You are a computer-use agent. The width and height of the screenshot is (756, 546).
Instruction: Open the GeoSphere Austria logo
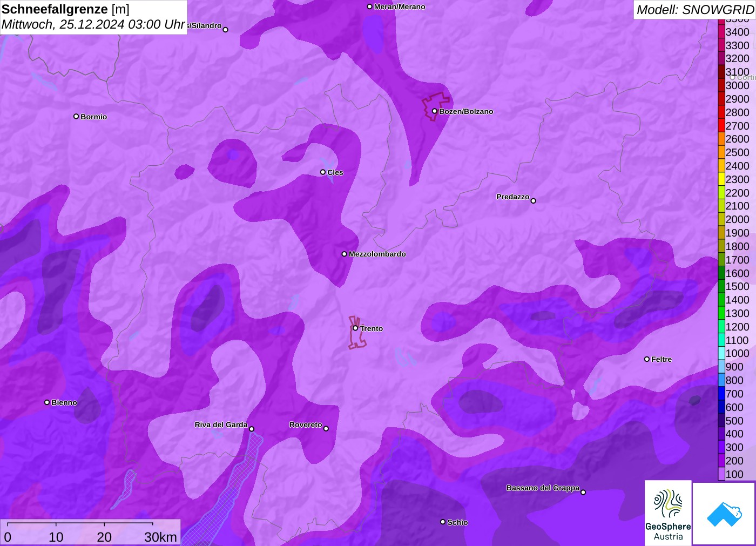click(x=668, y=513)
